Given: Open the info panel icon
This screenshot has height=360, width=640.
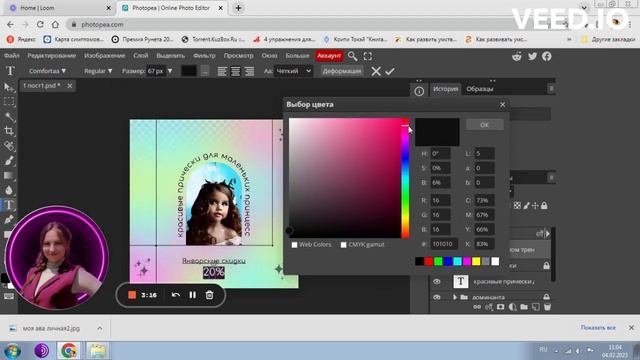Looking at the screenshot, I should (419, 91).
